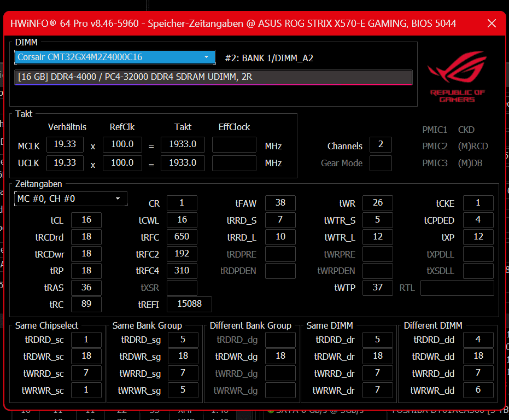Click the HWiNFO window title bar text
This screenshot has height=420, width=509.
[233, 24]
